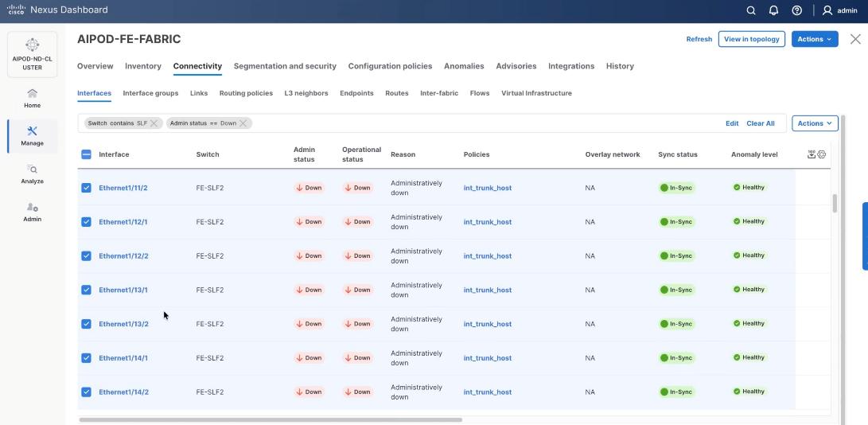Open the Inter-fabric sub-tab
This screenshot has width=868, height=425.
tap(439, 93)
